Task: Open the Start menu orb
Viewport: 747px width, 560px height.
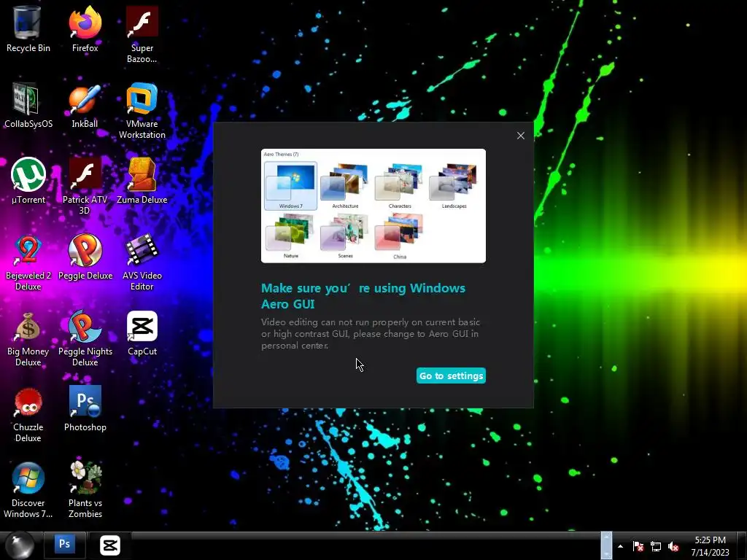Action: [20, 545]
